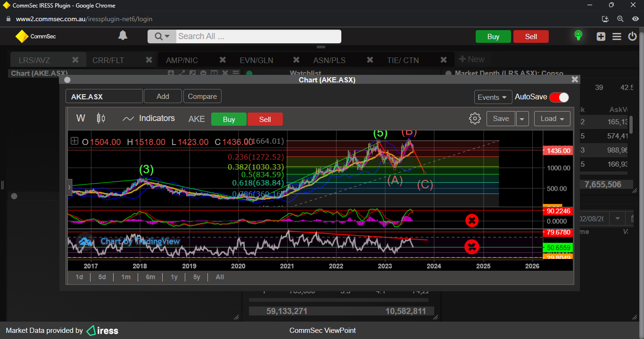Remove the first red X indicator
Image resolution: width=644 pixels, height=339 pixels.
(472, 220)
